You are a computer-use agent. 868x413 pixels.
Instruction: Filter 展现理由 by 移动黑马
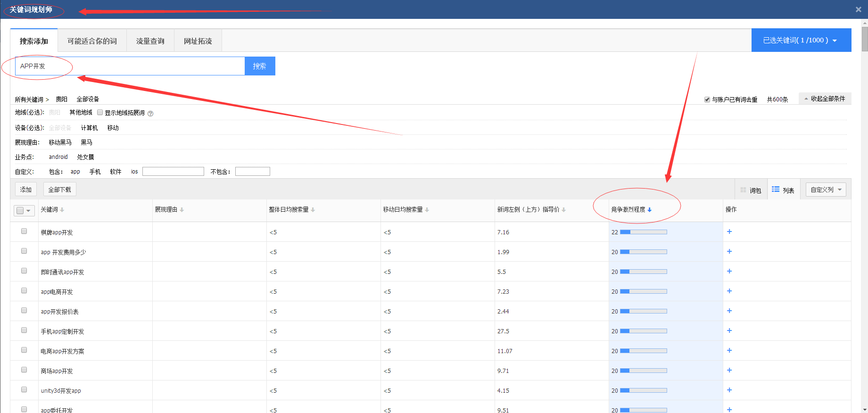click(x=60, y=142)
